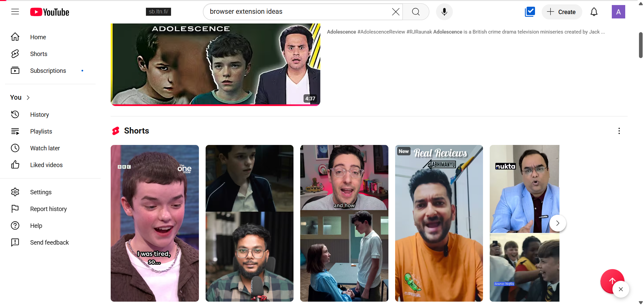Open short with bearded man at microphone
644x306 pixels.
[x=250, y=223]
